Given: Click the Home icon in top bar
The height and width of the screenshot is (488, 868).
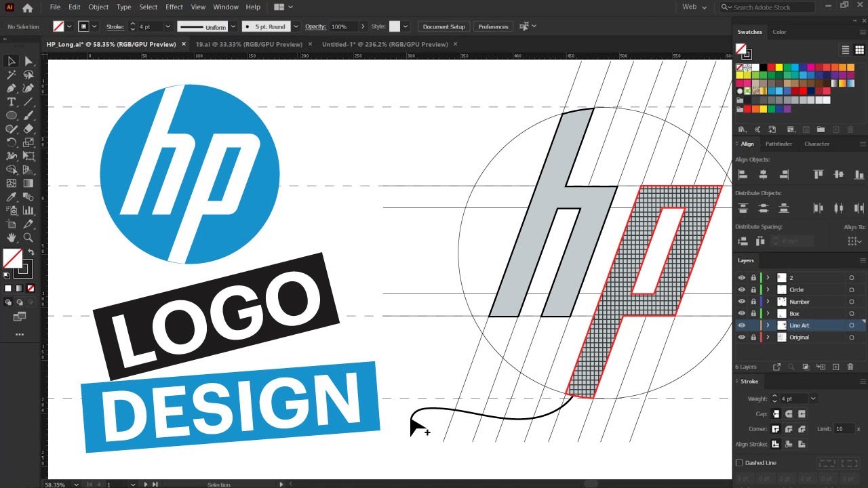Looking at the screenshot, I should tap(28, 7).
